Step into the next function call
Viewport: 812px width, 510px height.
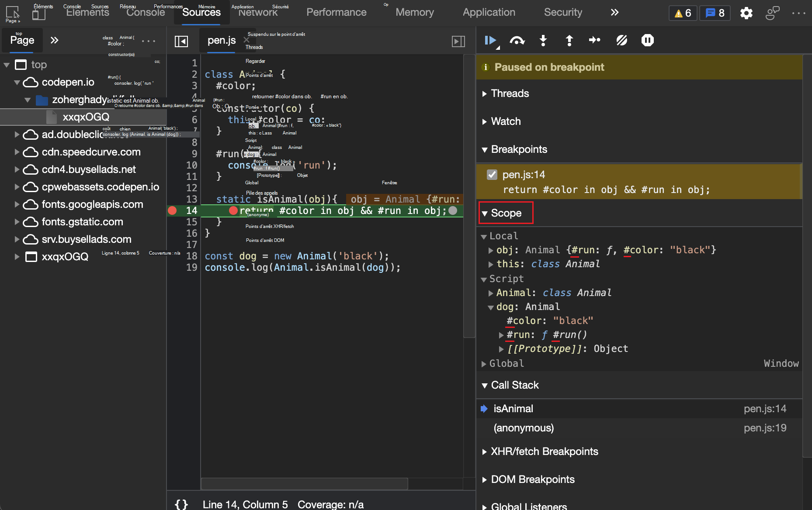(543, 40)
